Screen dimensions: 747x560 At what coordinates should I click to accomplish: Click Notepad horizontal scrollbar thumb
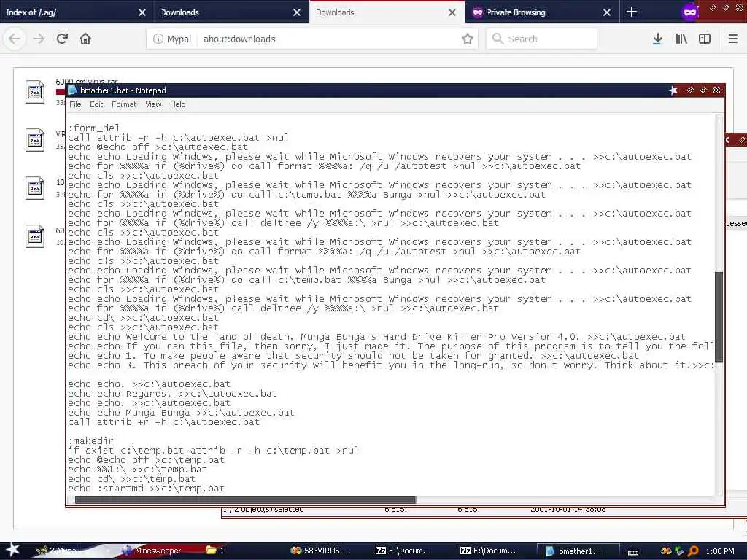(x=245, y=499)
